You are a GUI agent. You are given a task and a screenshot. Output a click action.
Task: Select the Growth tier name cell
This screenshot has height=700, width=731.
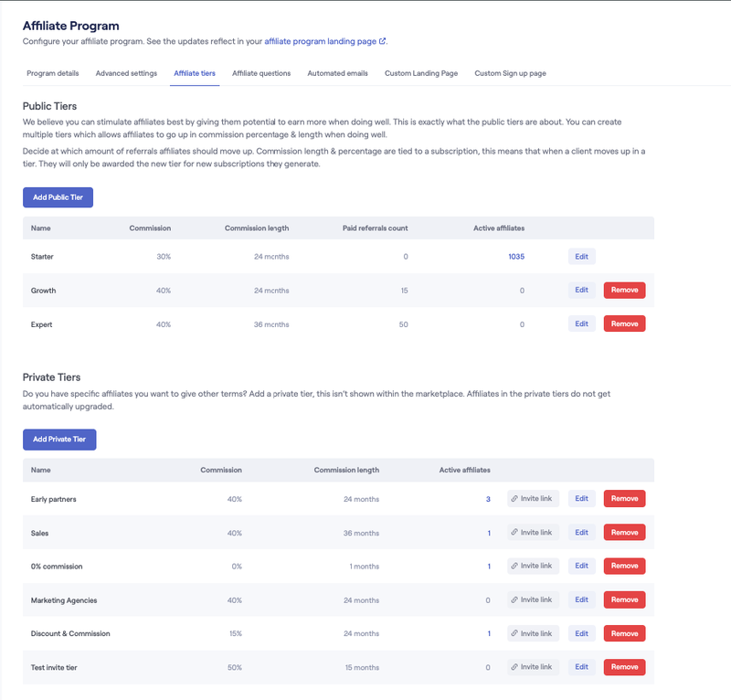(x=43, y=291)
